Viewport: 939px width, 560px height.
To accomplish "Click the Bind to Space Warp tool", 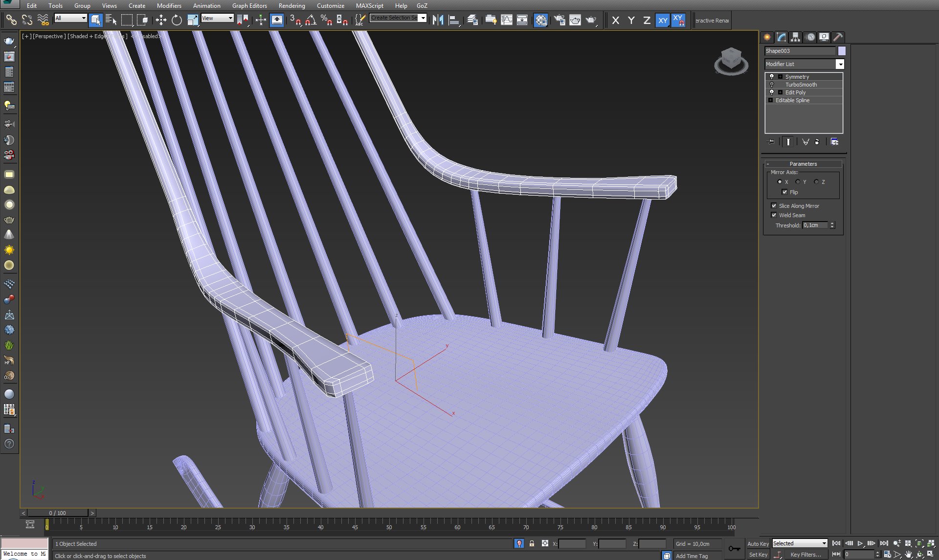I will 43,20.
